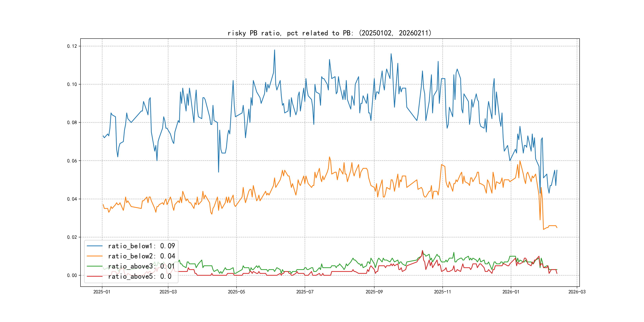Image resolution: width=644 pixels, height=322 pixels.
Task: Select the 'ratio_below1: 0.09' legend label
Action: point(141,246)
